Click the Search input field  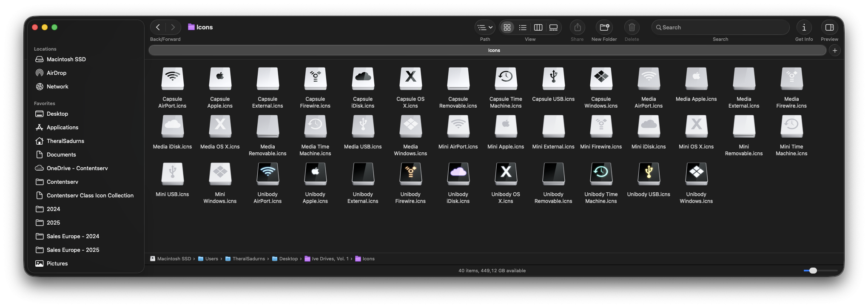point(723,28)
